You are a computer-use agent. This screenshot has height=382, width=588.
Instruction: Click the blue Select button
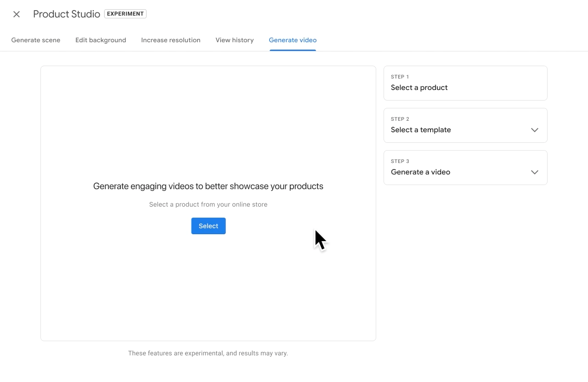coord(209,226)
